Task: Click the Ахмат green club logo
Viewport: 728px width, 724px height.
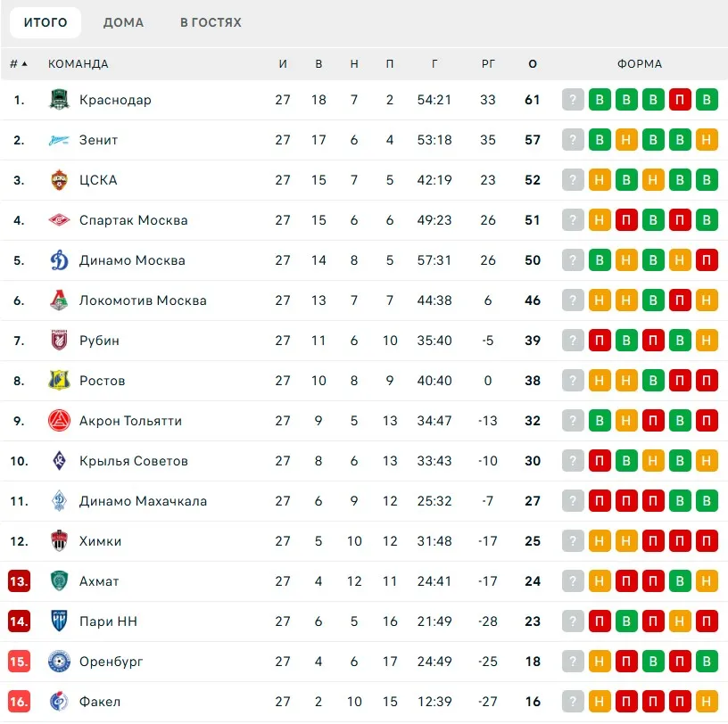Action: click(x=59, y=581)
